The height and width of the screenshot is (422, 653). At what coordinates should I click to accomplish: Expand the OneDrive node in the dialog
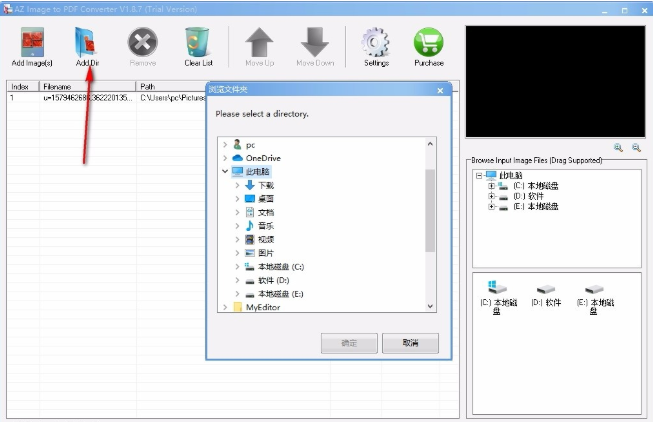click(x=225, y=158)
